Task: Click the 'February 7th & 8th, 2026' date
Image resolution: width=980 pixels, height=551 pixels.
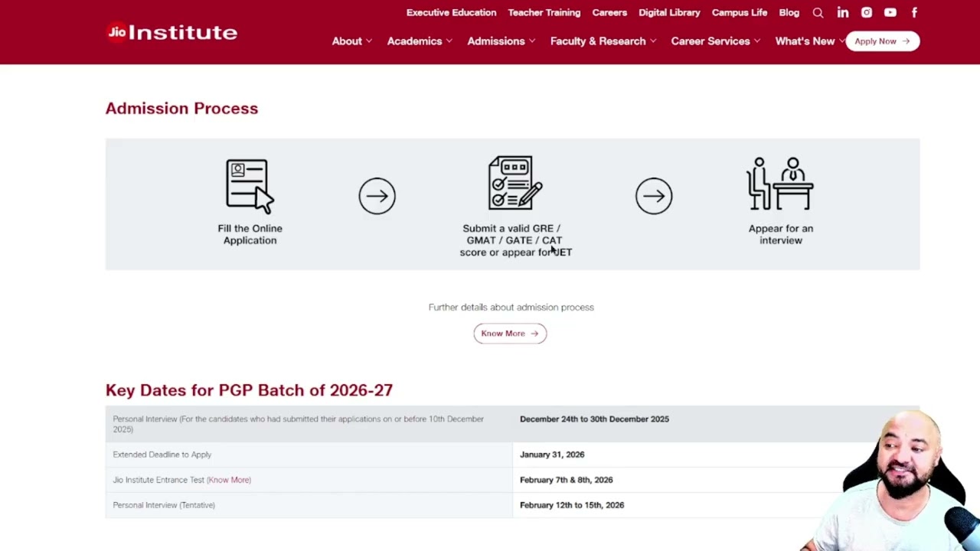Action: coord(567,480)
